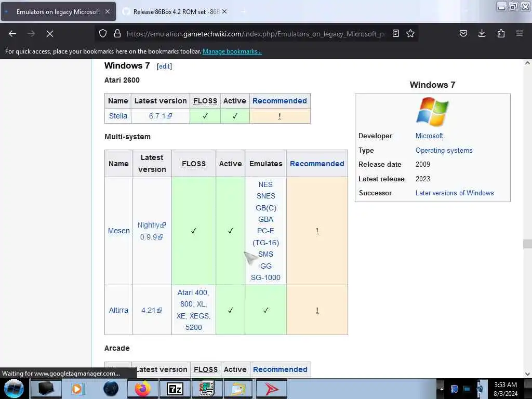Open 7-Zip from the taskbar
Screen dimensions: 532x399
(x=175, y=389)
